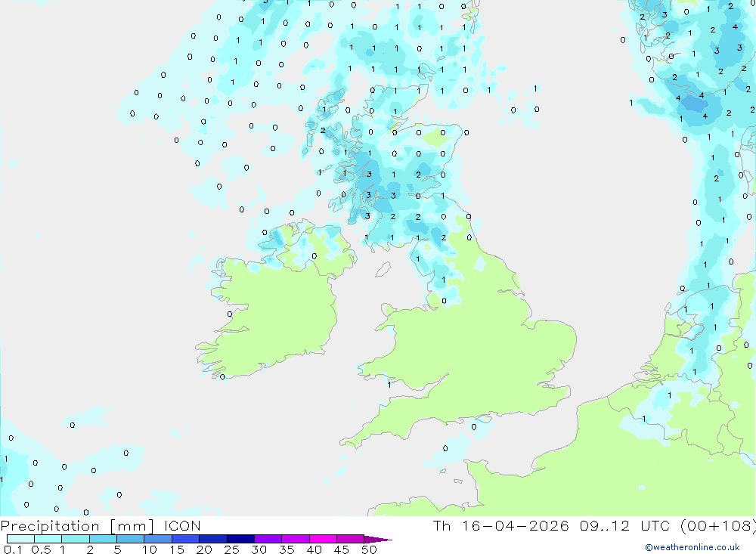Open the weatheronline.co.uk credit link
This screenshot has height=554, width=756.
[692, 547]
